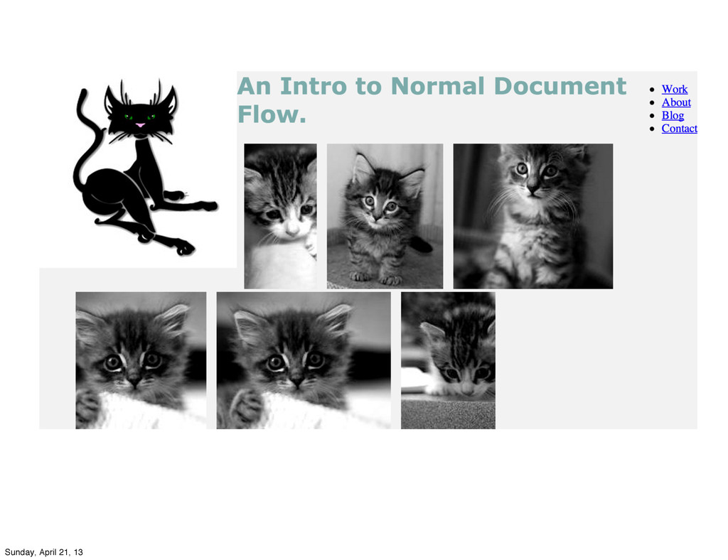Open the Work link
The width and height of the screenshot is (728, 560).
[x=674, y=89]
